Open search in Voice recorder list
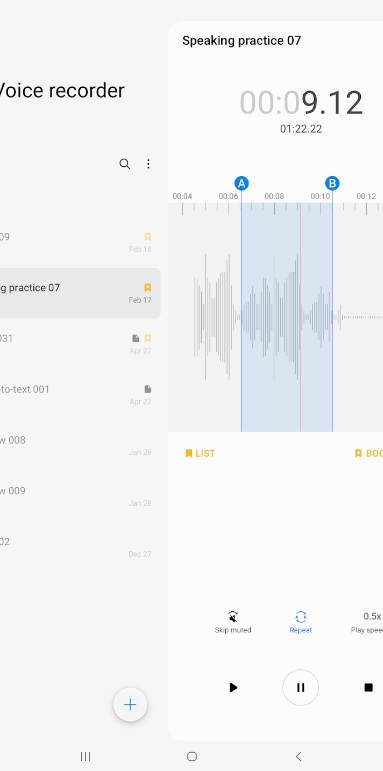The width and height of the screenshot is (383, 771). [125, 164]
